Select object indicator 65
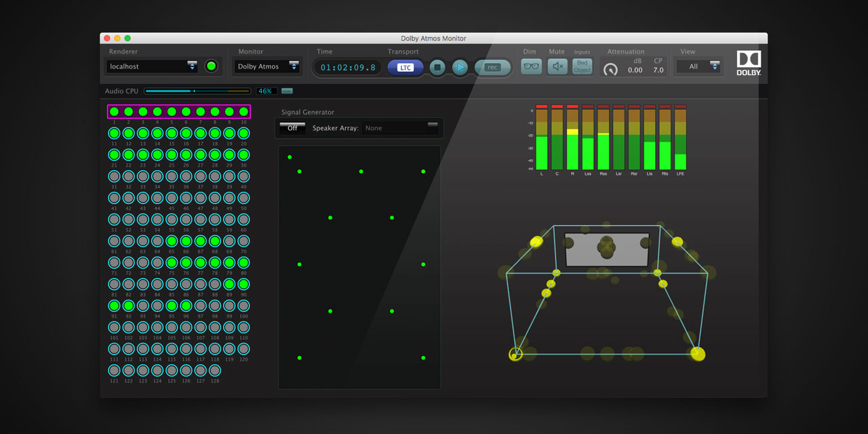868x434 pixels. pos(172,241)
